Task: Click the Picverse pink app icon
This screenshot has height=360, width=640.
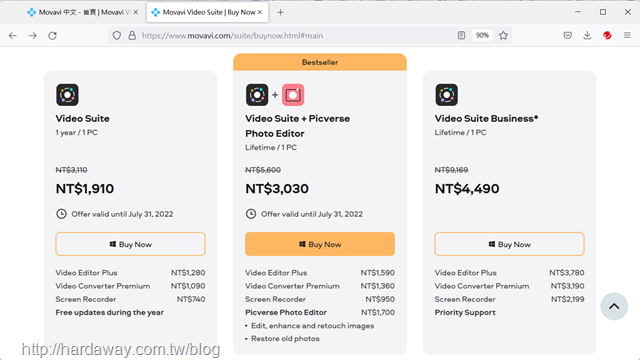Action: click(293, 95)
